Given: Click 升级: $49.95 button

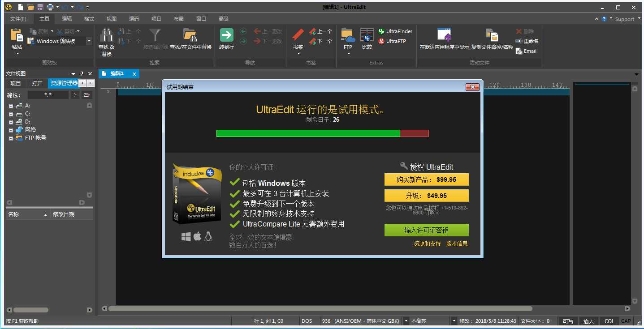Looking at the screenshot, I should point(427,196).
